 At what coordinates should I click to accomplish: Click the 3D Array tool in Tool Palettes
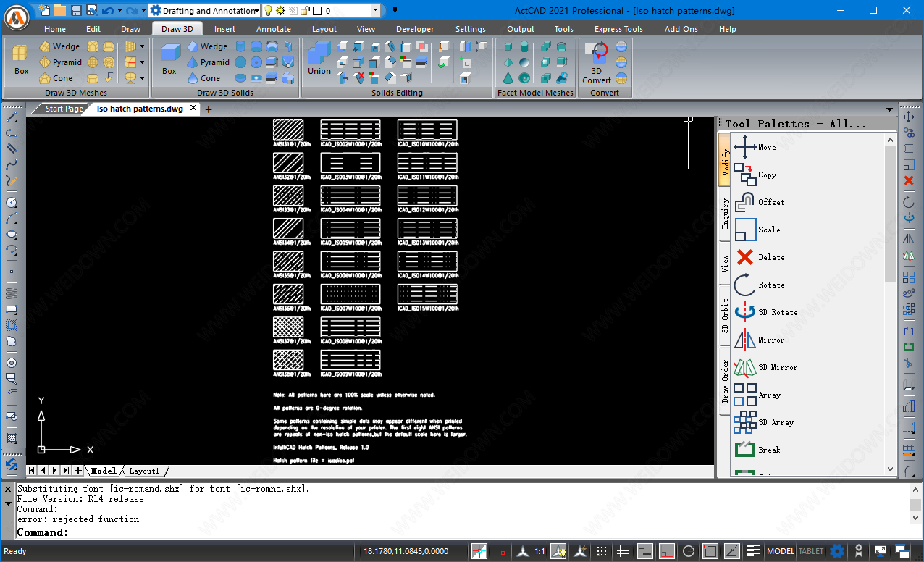click(x=763, y=422)
